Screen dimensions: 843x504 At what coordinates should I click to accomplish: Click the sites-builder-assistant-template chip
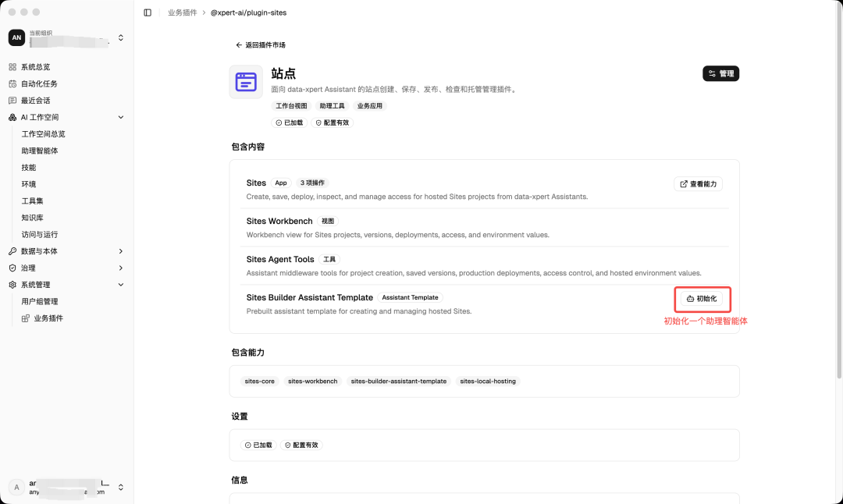[x=399, y=381]
